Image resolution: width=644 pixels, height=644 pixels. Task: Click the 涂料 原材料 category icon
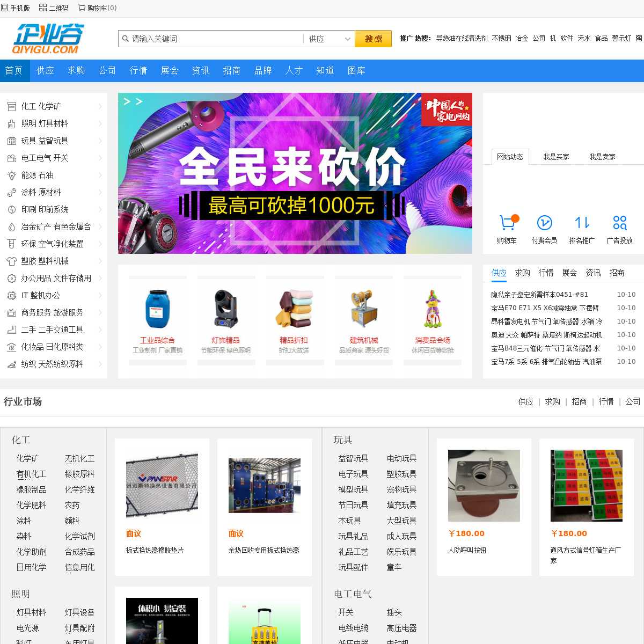pyautogui.click(x=12, y=192)
